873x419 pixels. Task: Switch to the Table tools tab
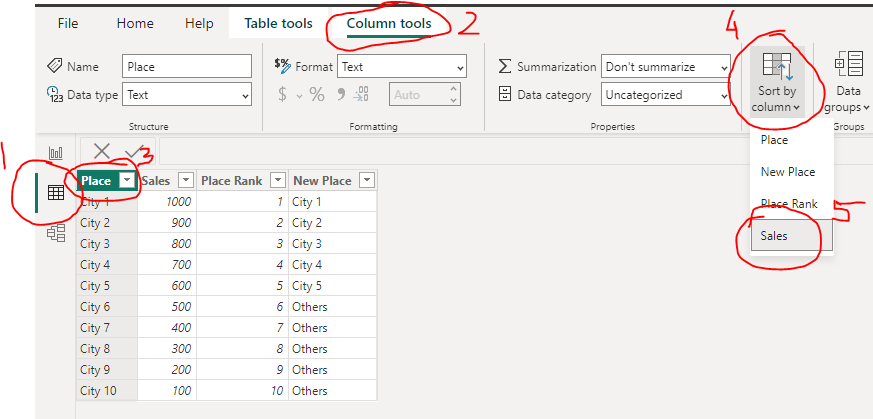pyautogui.click(x=278, y=23)
